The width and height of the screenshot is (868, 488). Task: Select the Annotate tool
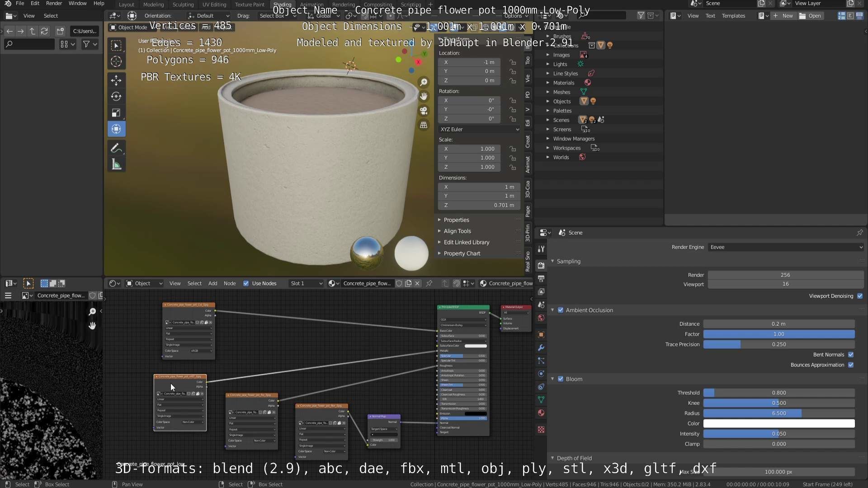116,148
